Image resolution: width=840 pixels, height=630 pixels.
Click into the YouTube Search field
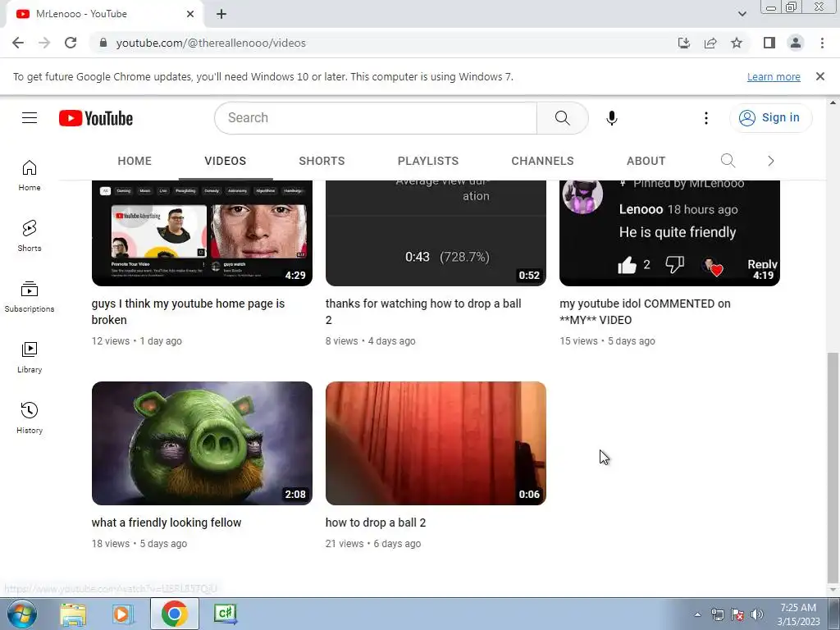[x=376, y=118]
